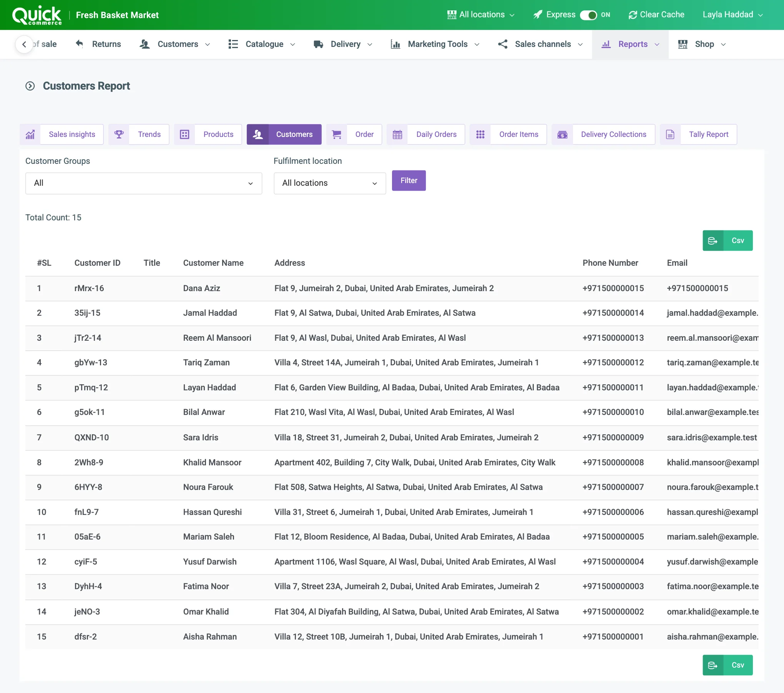784x693 pixels.
Task: Click the Trends trophy icon
Action: click(x=119, y=135)
